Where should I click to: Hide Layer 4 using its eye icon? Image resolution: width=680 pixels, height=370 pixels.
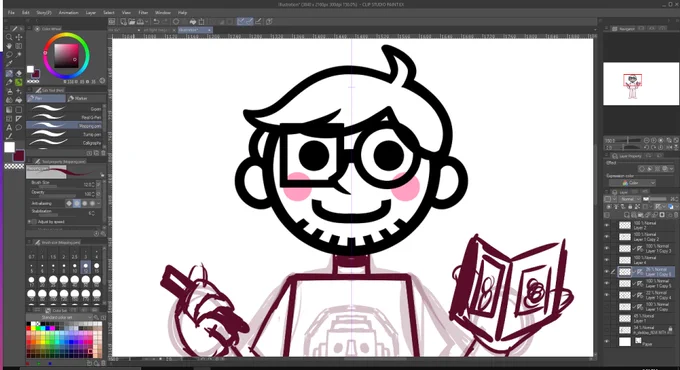pos(607,260)
